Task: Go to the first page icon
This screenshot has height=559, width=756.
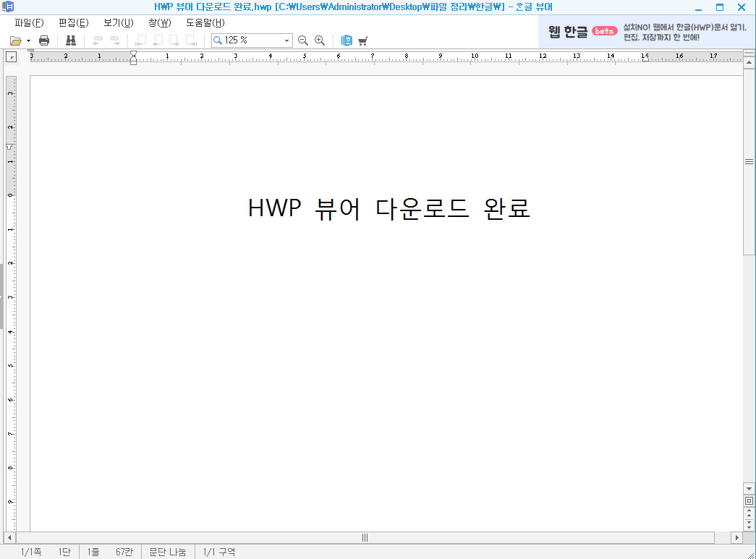Action: pos(141,40)
